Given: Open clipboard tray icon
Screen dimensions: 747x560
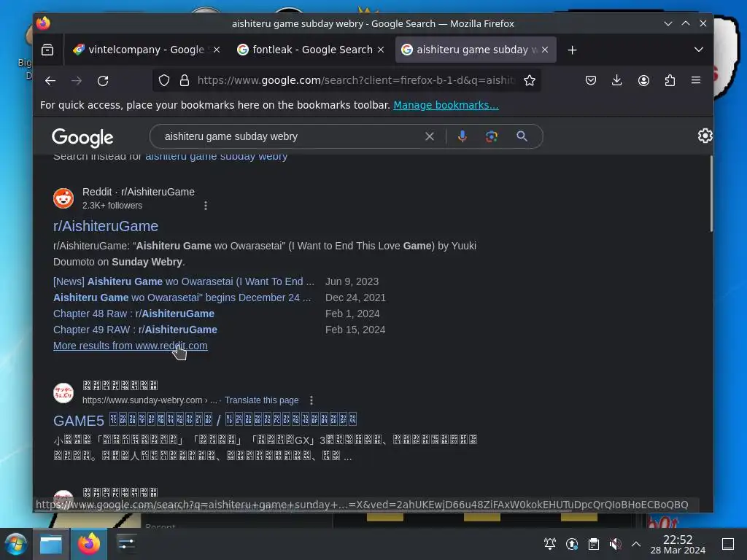Looking at the screenshot, I should tap(594, 544).
